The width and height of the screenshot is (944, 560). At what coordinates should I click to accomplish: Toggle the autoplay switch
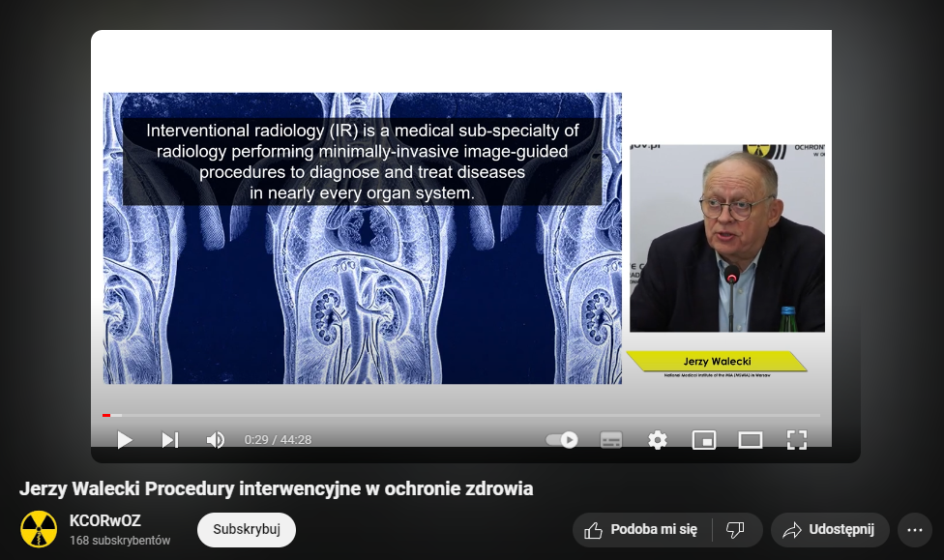click(562, 440)
